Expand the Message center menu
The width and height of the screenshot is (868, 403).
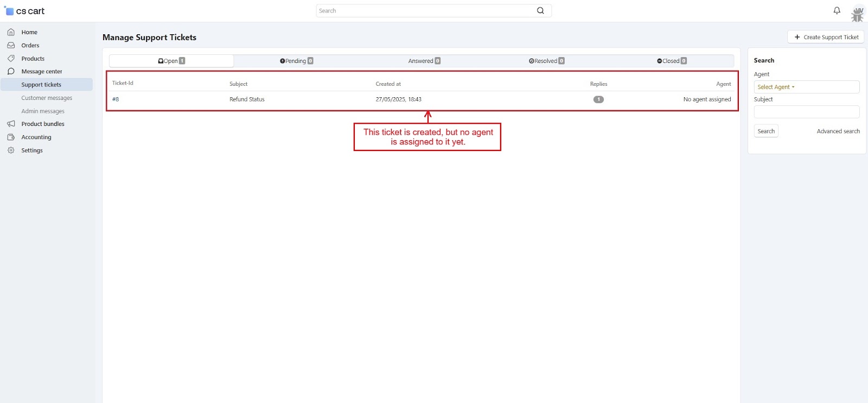point(42,72)
